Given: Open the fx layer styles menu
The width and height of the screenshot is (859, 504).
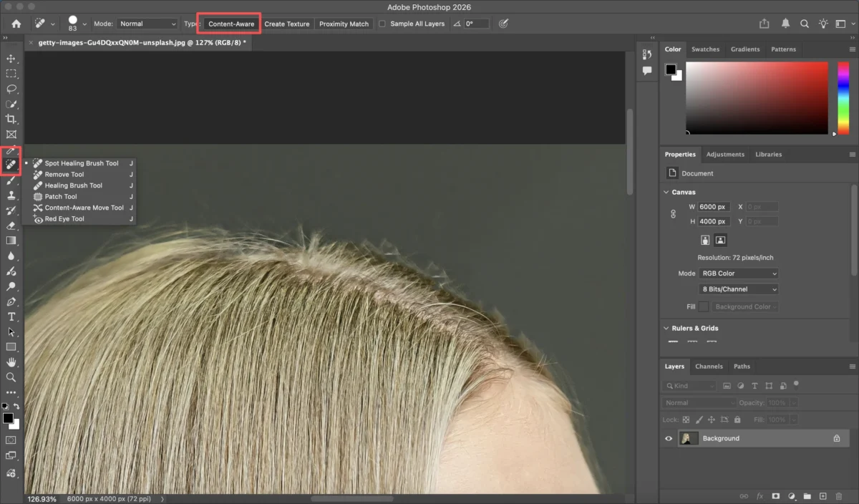Looking at the screenshot, I should [x=759, y=495].
